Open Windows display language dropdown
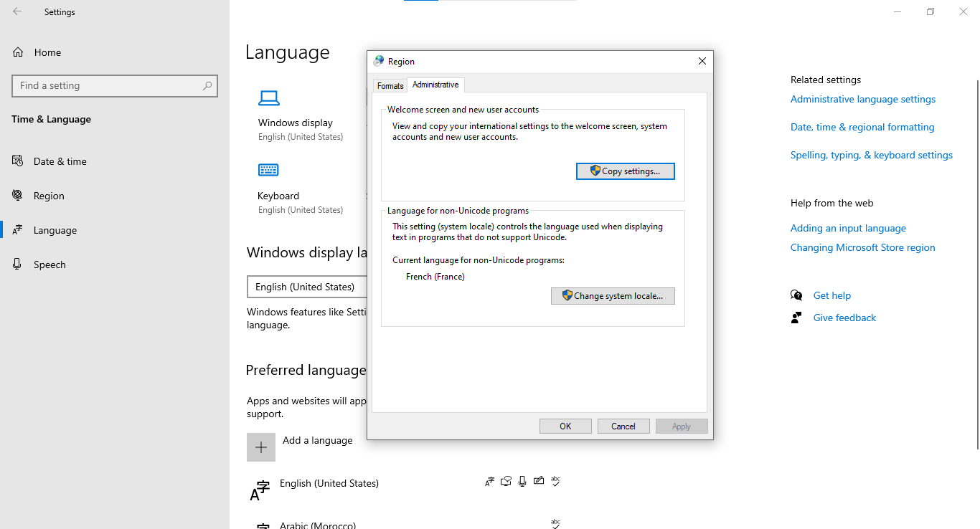Screen dimensions: 980x529 point(307,287)
